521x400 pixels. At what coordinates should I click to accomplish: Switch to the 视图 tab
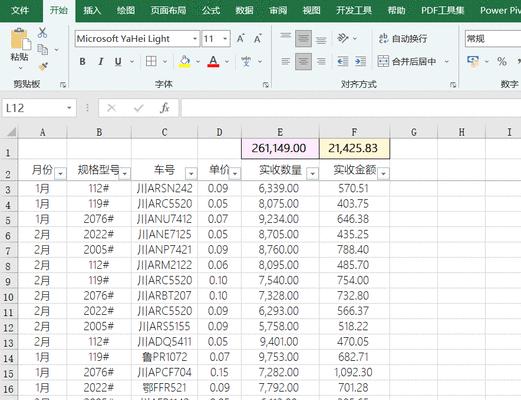click(x=311, y=10)
